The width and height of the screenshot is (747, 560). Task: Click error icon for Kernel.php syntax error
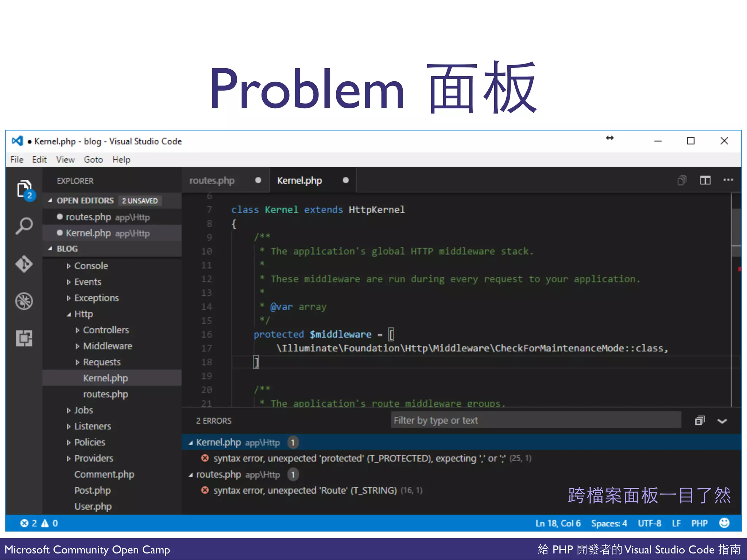click(x=205, y=458)
